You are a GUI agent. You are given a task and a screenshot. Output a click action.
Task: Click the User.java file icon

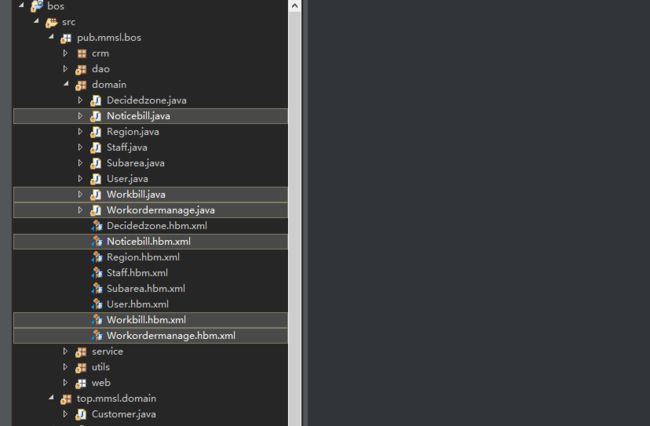[x=96, y=179]
